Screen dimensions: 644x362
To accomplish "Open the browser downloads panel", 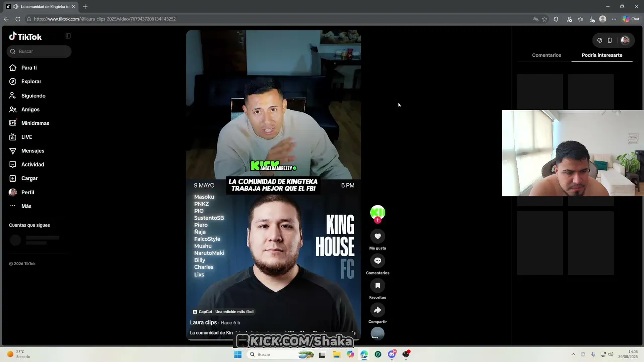I will point(591,19).
